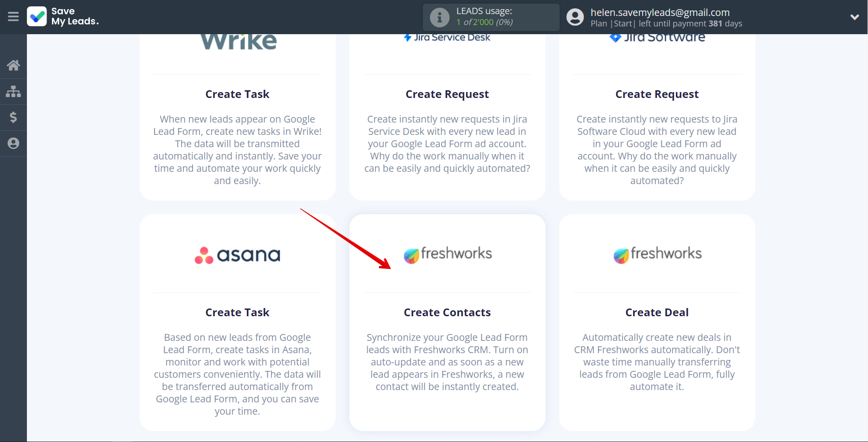The height and width of the screenshot is (442, 868).
Task: Click the info icon beside LEADS usage
Action: (439, 17)
